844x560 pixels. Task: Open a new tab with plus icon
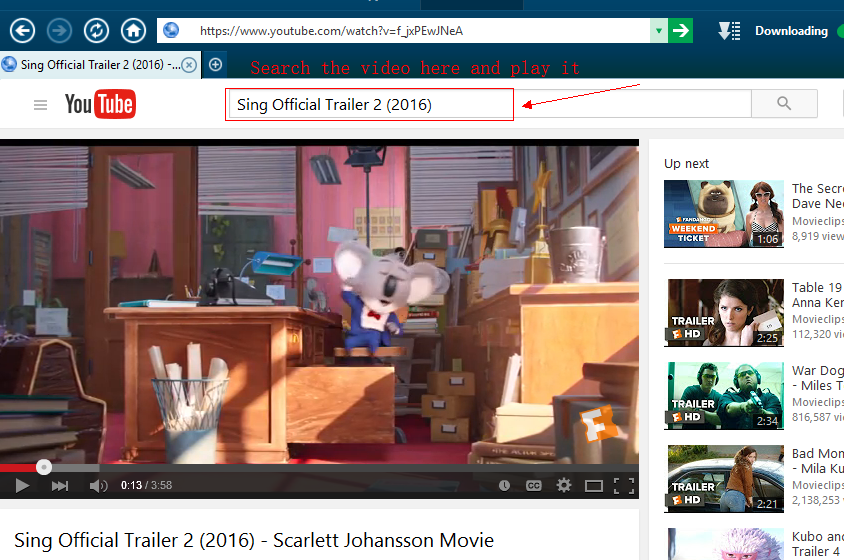[x=215, y=65]
